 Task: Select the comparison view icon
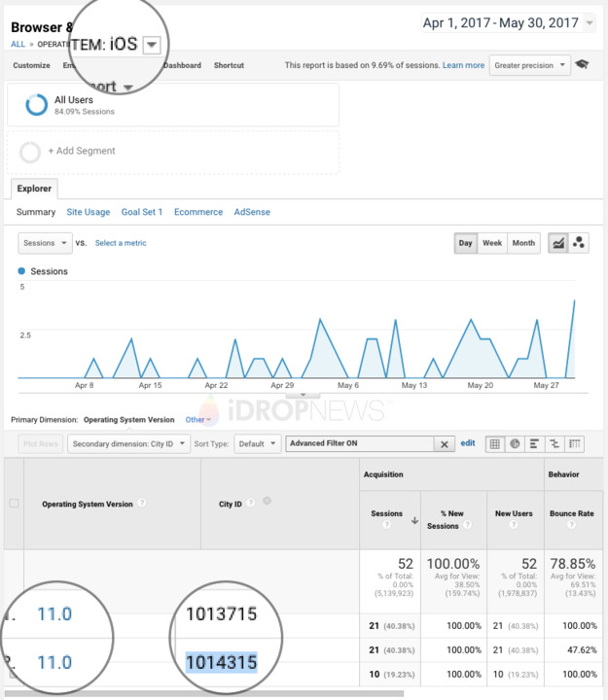tap(554, 443)
